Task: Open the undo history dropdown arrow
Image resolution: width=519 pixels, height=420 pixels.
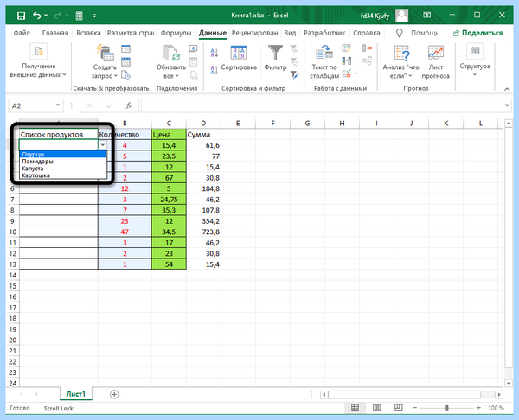Action: [46, 16]
